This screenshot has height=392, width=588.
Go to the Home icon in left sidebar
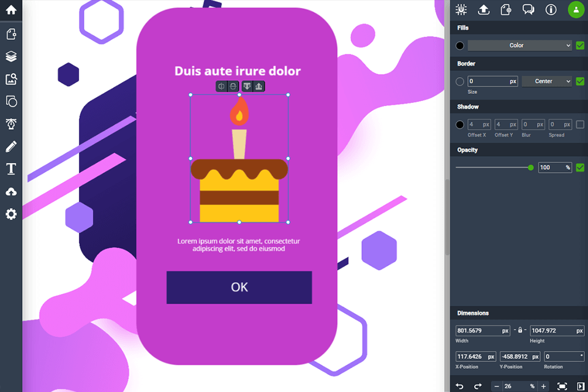(11, 10)
